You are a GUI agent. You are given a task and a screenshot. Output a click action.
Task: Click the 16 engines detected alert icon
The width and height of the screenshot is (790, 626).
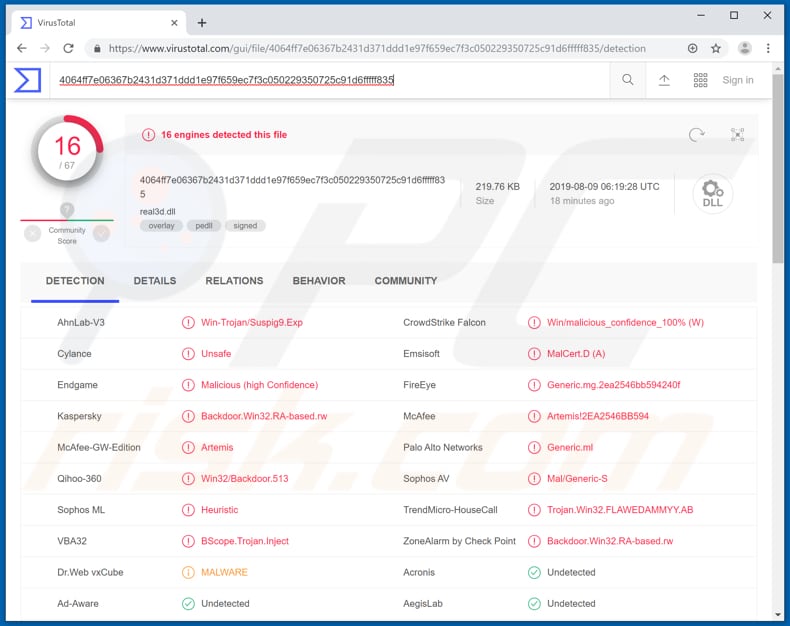[x=148, y=135]
